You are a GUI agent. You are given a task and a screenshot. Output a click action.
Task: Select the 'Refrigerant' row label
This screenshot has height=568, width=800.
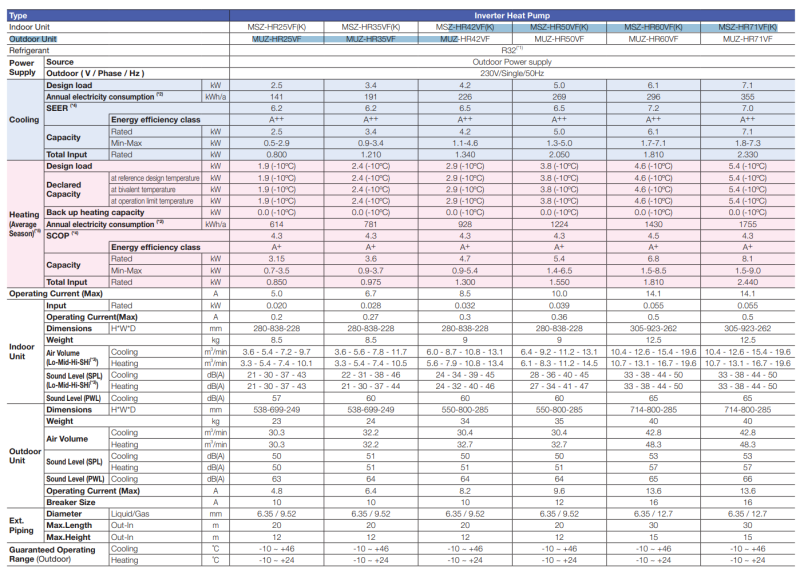coord(29,50)
